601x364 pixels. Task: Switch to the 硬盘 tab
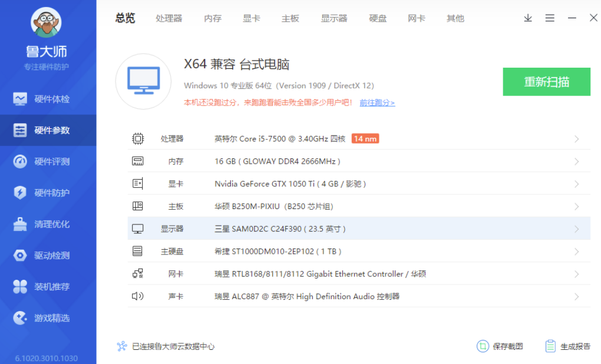[x=378, y=18]
